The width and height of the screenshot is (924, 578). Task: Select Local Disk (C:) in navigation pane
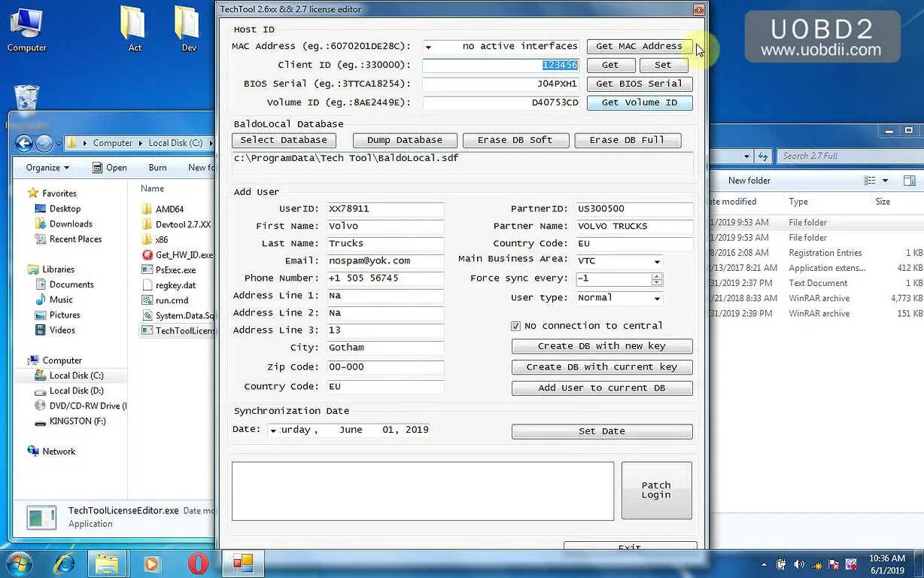70,376
